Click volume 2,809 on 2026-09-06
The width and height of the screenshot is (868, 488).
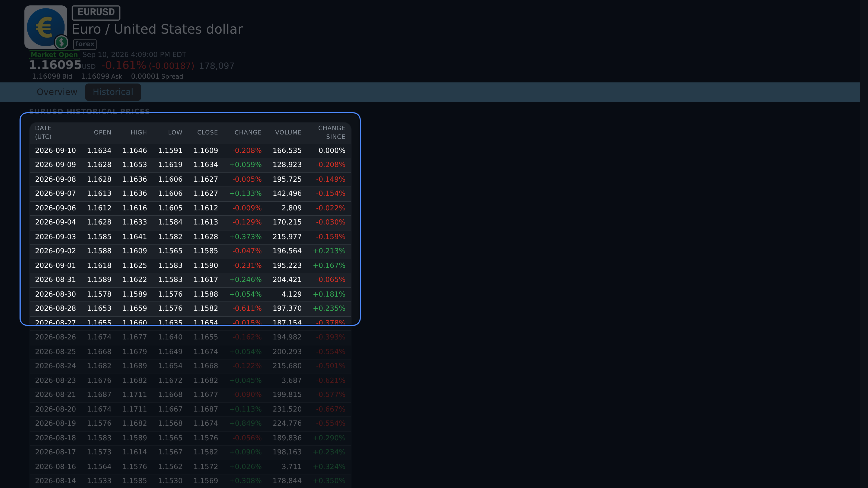(x=292, y=208)
